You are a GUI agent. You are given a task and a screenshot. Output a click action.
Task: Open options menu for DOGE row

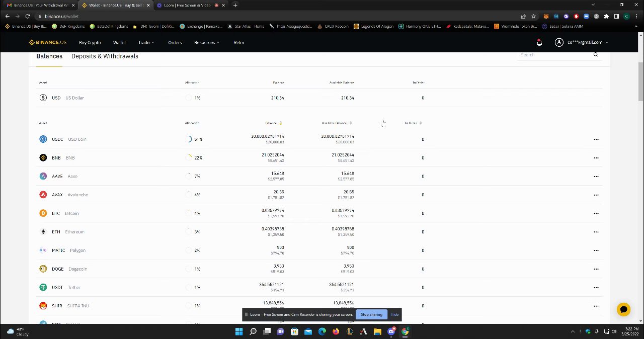596,269
